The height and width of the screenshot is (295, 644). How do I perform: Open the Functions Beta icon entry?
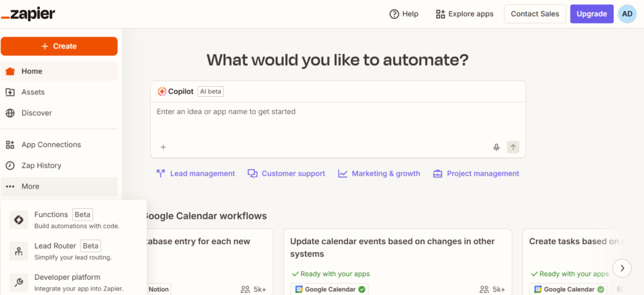[19, 220]
